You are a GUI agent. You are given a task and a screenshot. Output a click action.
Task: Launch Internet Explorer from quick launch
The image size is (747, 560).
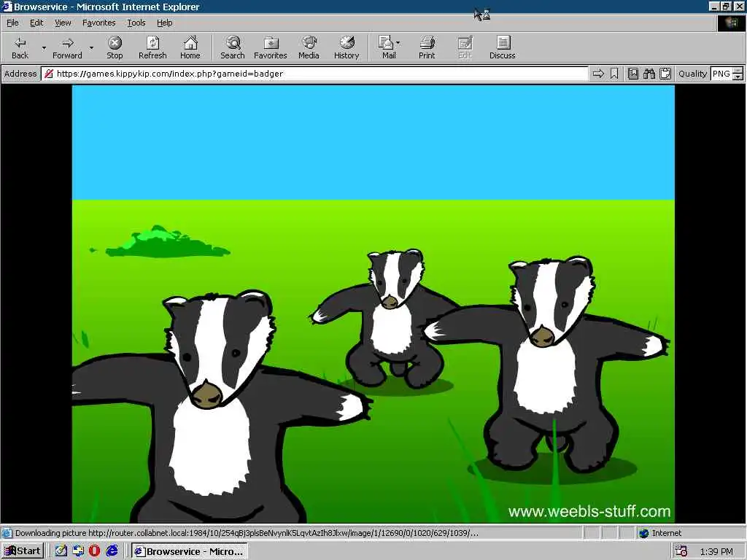pos(112,551)
